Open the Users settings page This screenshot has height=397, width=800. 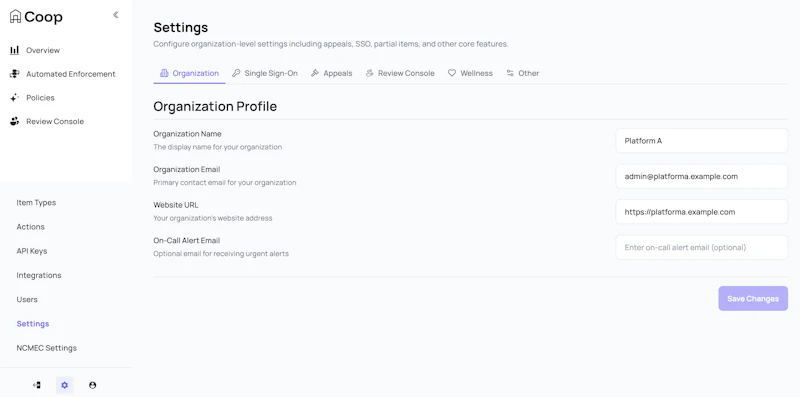[x=27, y=300]
